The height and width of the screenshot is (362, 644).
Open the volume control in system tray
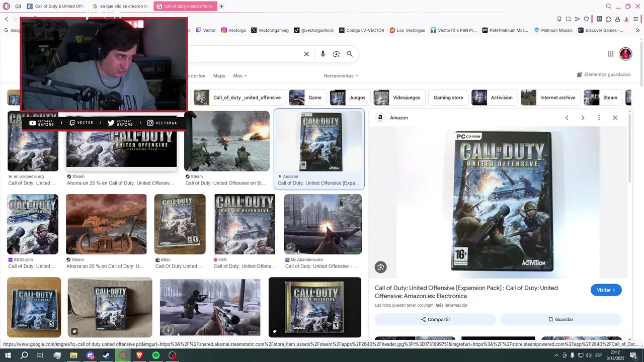pyautogui.click(x=588, y=355)
